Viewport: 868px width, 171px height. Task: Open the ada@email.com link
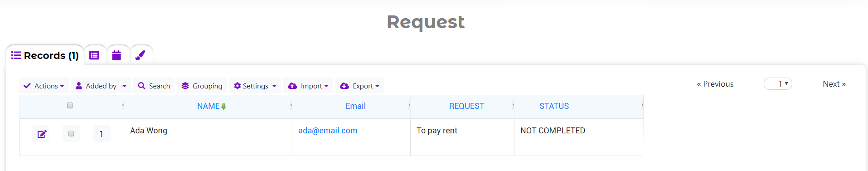(328, 131)
